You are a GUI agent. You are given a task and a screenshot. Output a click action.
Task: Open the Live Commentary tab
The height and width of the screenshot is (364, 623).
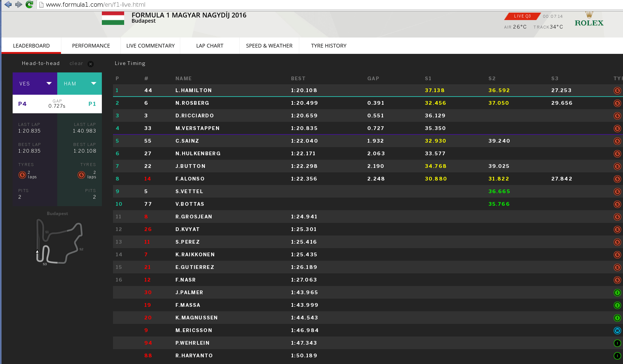point(150,46)
